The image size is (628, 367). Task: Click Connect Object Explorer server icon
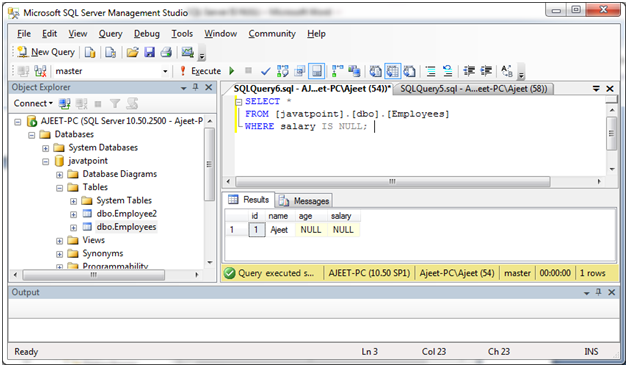tap(64, 104)
